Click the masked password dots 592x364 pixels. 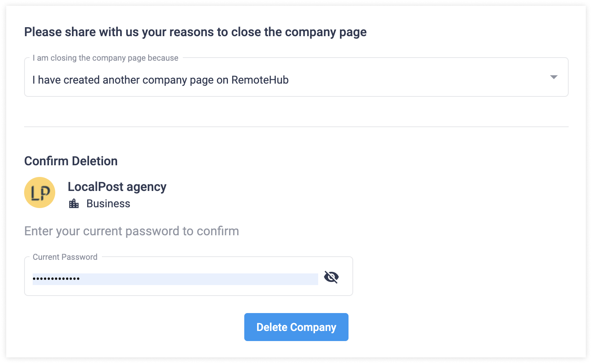(56, 279)
